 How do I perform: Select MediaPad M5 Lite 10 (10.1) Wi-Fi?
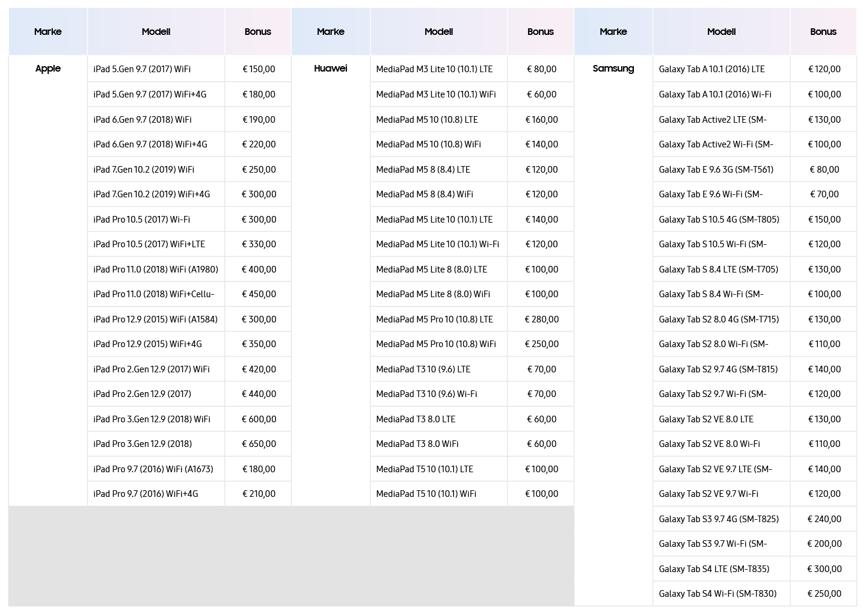pos(438,244)
